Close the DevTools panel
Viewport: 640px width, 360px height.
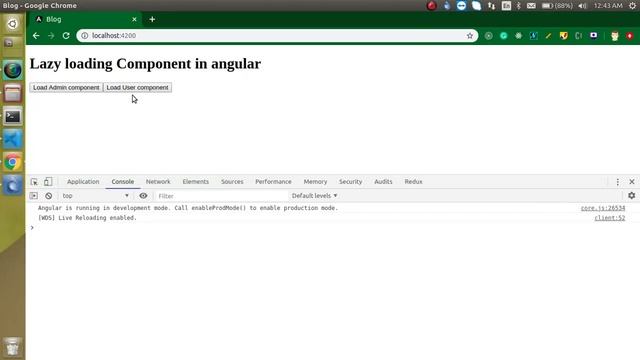(632, 182)
